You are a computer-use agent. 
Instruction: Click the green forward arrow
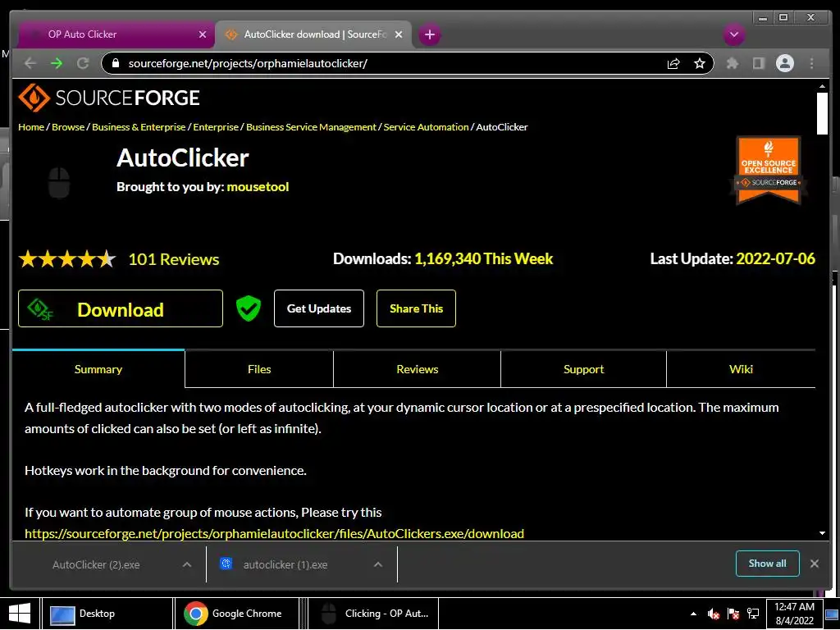[57, 63]
